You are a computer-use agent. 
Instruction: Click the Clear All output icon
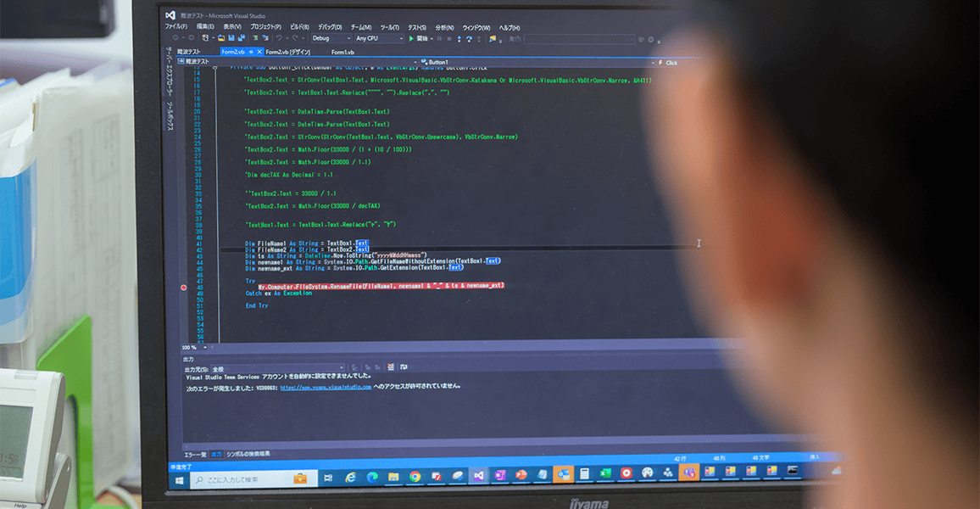point(391,367)
